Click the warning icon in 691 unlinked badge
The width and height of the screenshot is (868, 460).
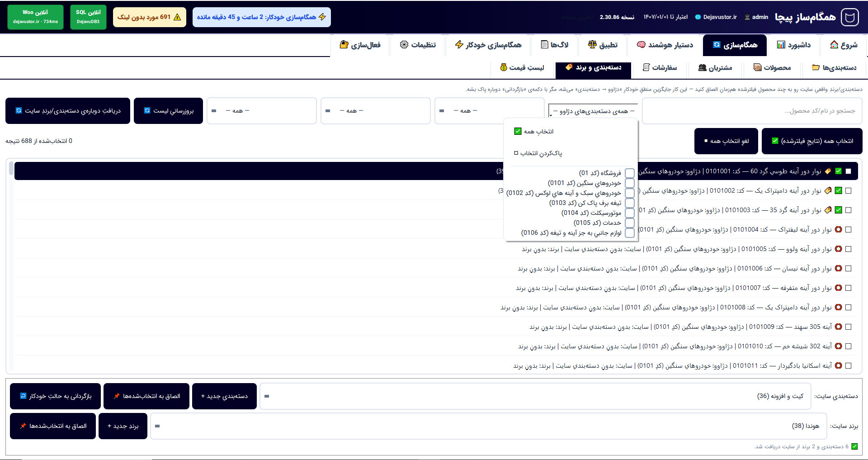(x=177, y=17)
